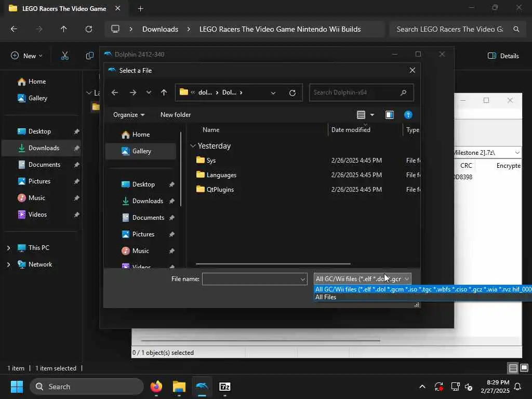This screenshot has width=532, height=399.
Task: Select Desktop in Explorer navigation pane
Action: tap(42, 131)
